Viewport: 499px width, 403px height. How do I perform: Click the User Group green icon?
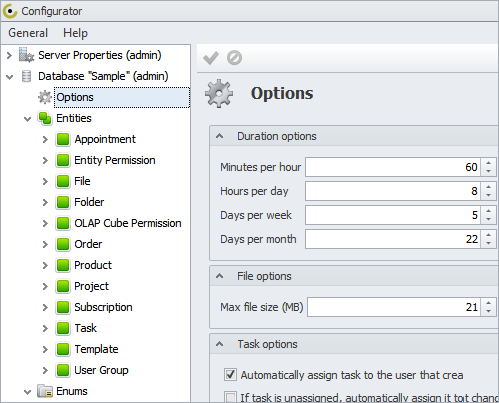[x=63, y=370]
